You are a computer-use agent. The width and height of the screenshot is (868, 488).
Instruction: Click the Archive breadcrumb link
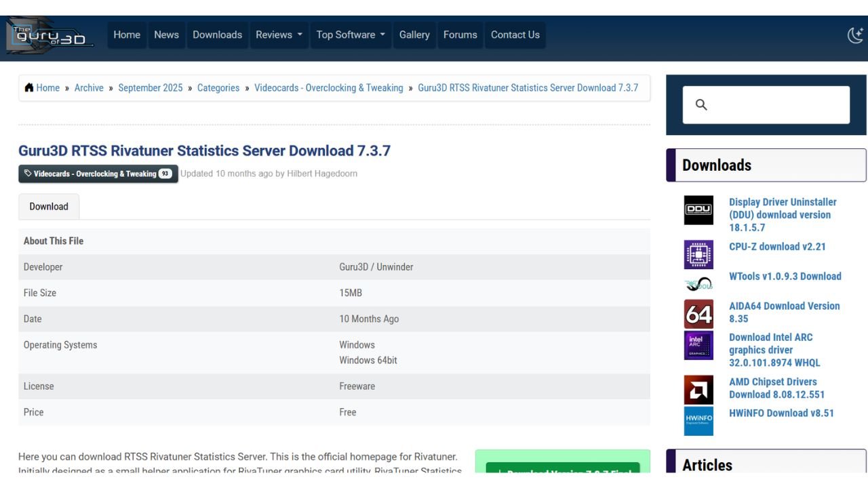coord(89,88)
